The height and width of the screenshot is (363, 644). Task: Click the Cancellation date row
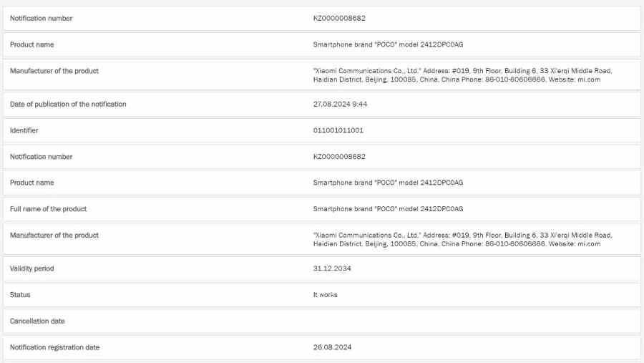click(x=321, y=321)
